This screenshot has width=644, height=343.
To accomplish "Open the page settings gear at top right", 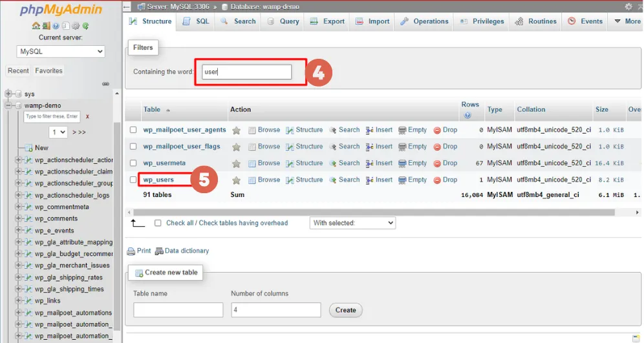I will pos(628,6).
